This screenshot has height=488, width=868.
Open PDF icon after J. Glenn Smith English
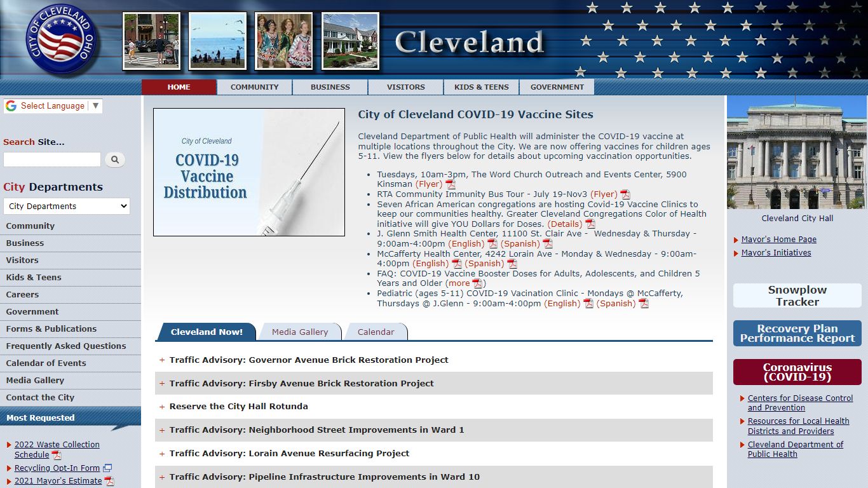tap(492, 243)
